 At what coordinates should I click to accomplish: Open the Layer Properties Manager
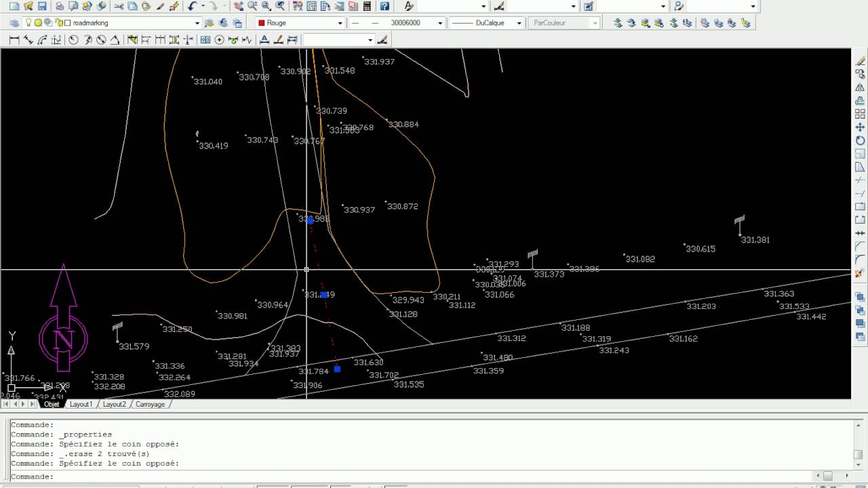point(15,22)
